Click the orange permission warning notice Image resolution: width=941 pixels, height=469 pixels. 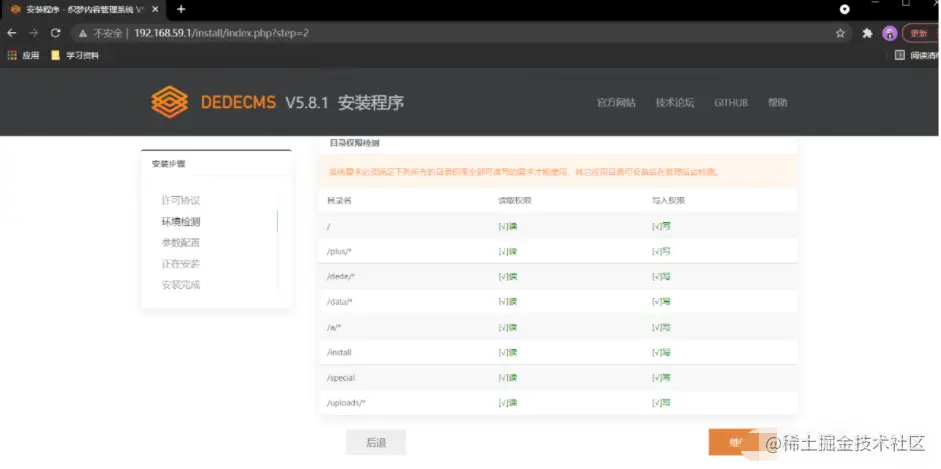558,172
